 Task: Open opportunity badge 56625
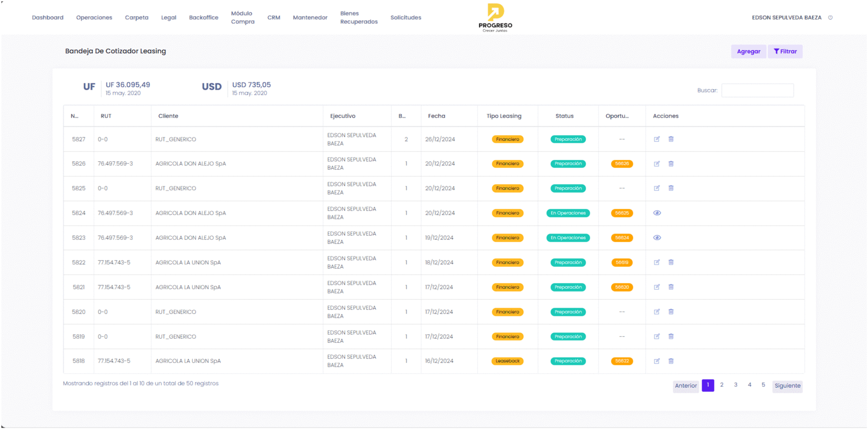pos(622,213)
